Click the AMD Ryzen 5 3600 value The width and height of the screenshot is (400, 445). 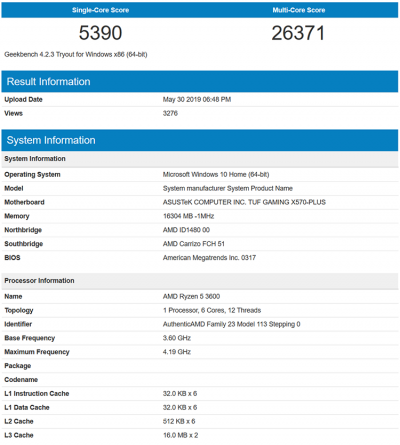point(191,296)
